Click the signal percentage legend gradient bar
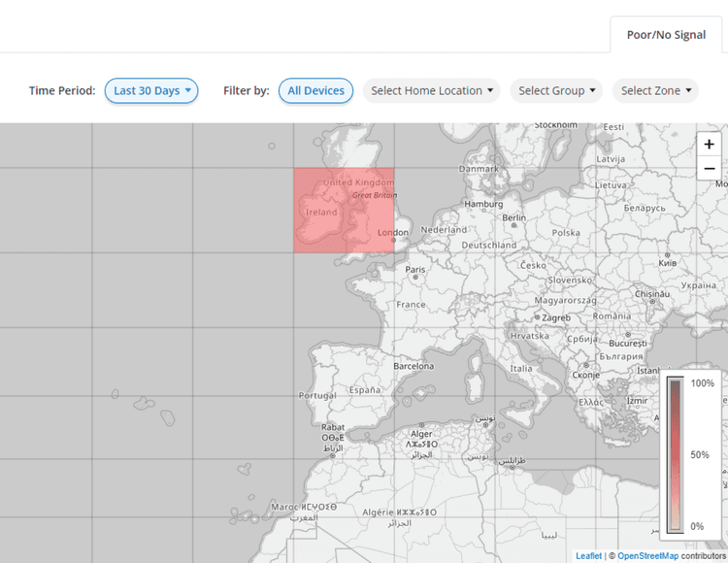728x563 pixels. (x=675, y=454)
